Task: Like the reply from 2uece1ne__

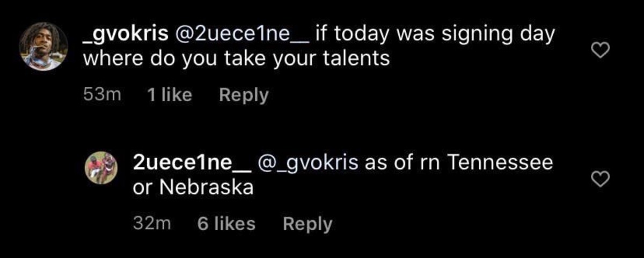Action: 601,180
